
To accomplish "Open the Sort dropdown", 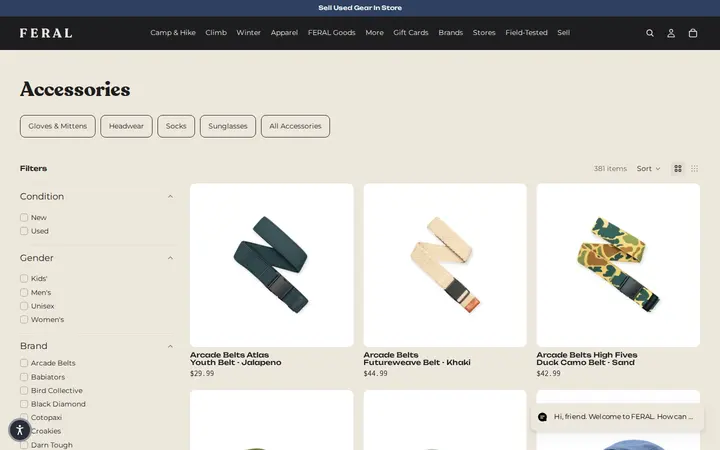I will [x=648, y=169].
